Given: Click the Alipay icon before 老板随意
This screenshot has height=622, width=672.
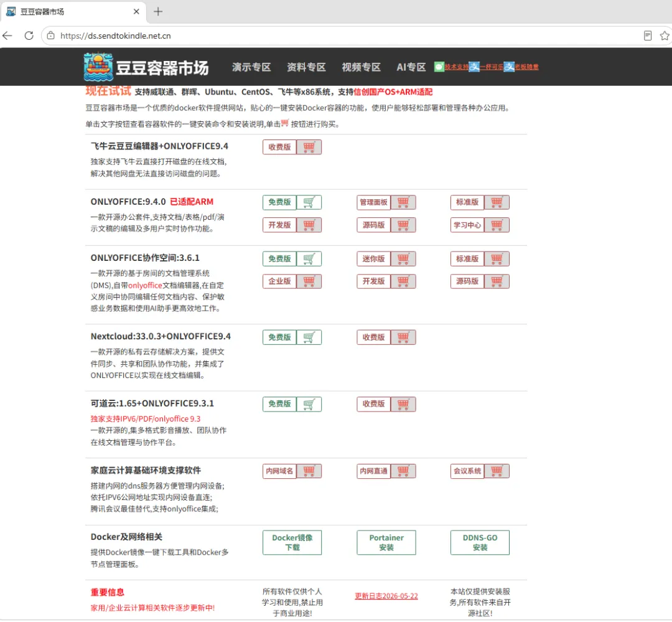Looking at the screenshot, I should 509,67.
